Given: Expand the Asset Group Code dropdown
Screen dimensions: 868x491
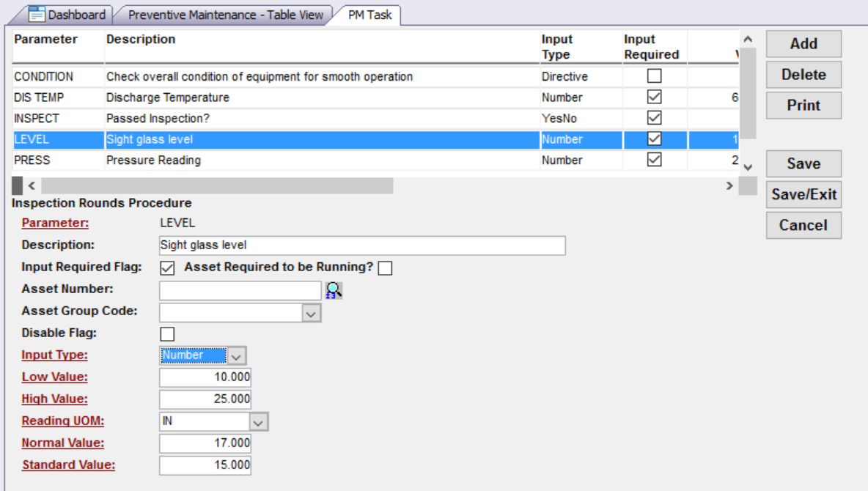Looking at the screenshot, I should pyautogui.click(x=312, y=313).
